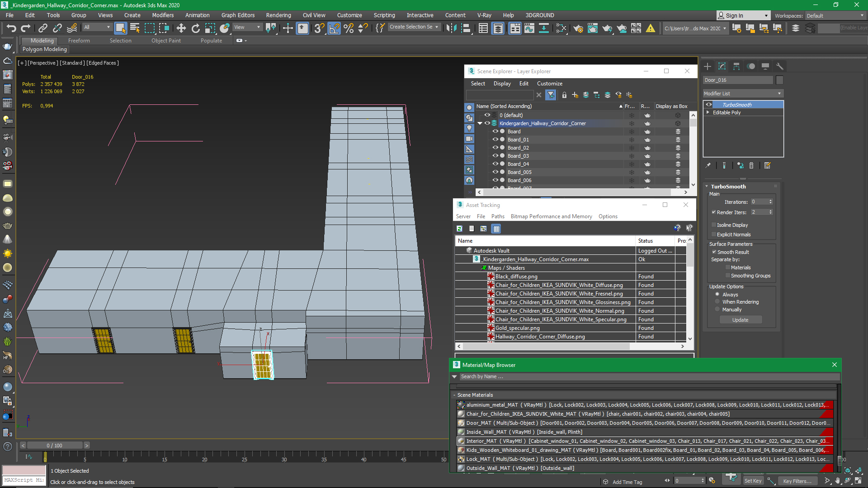Open the View reference coordinate dropdown
This screenshot has width=868, height=488.
pos(247,27)
